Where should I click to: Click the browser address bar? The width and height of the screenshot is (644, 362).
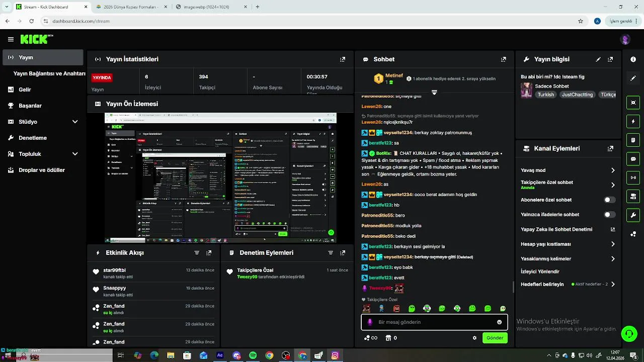point(312,21)
